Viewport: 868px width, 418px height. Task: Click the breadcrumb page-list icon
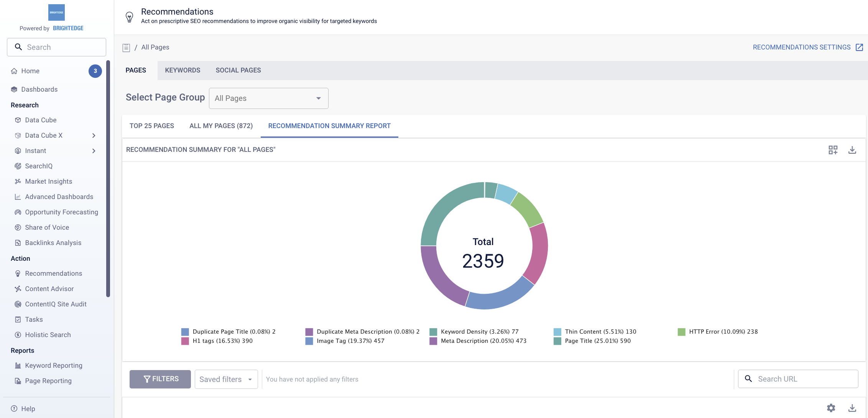click(126, 48)
